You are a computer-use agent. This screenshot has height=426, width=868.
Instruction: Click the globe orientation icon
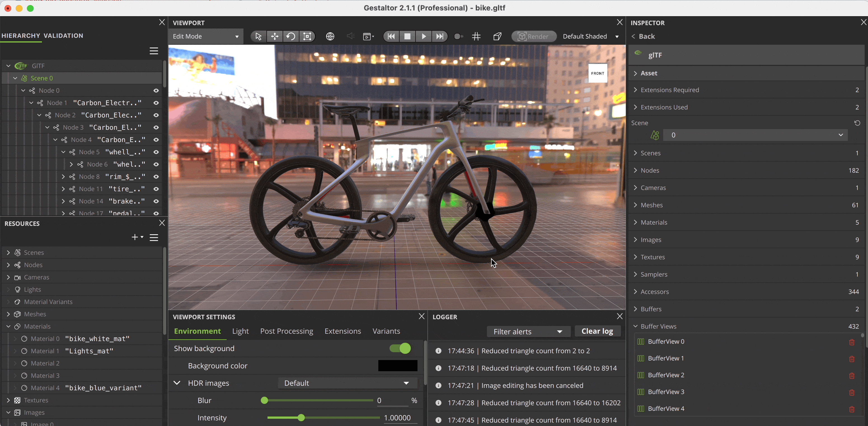pyautogui.click(x=330, y=36)
